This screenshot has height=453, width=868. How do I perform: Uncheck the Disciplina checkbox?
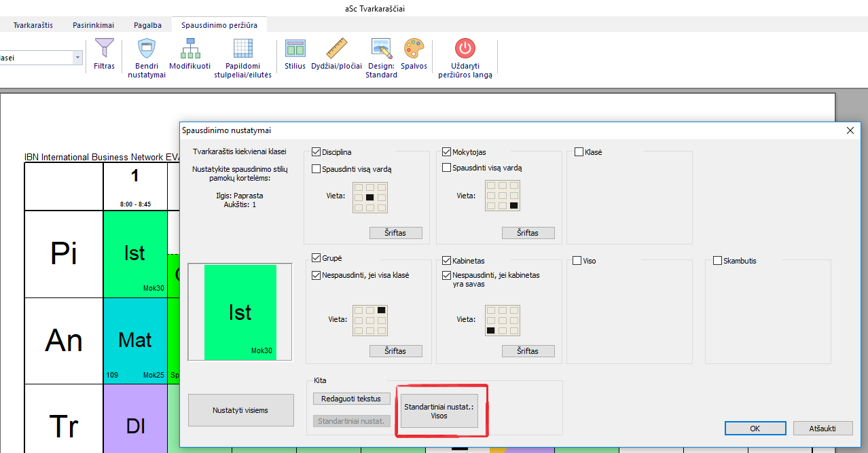point(316,152)
